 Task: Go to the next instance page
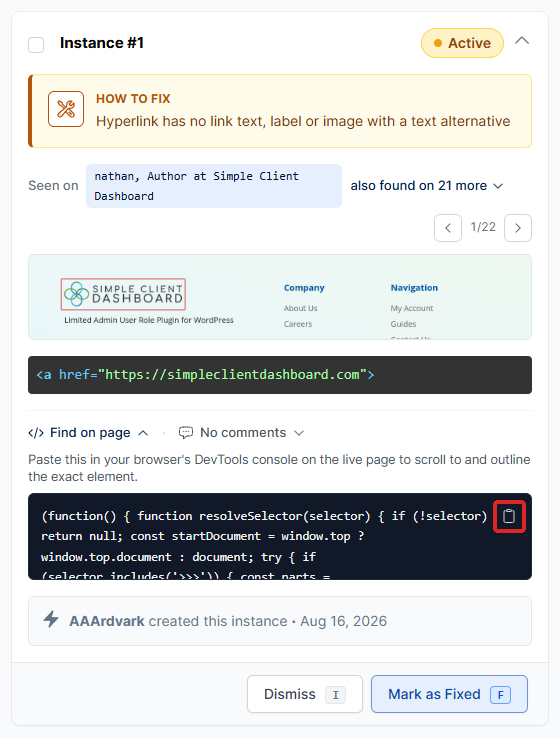518,228
